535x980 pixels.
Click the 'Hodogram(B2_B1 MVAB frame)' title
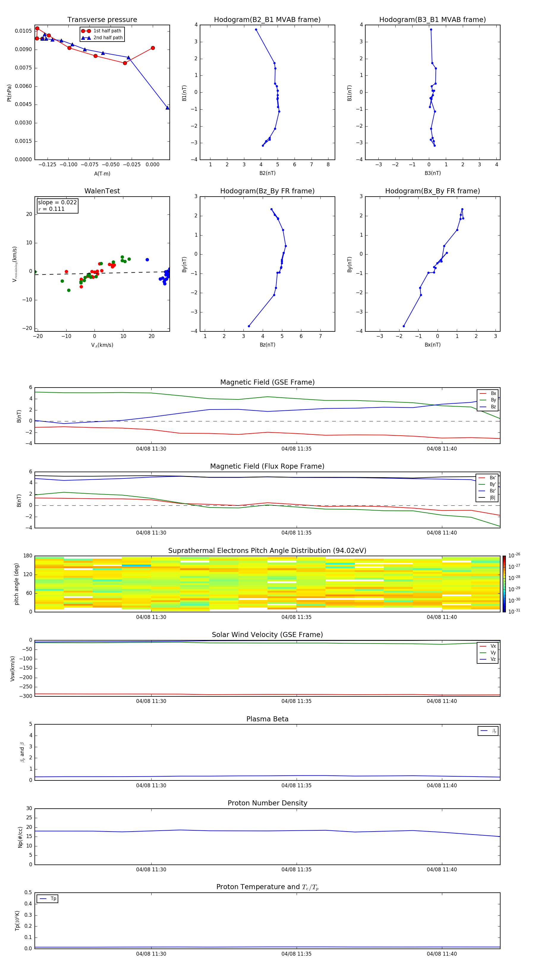click(267, 20)
